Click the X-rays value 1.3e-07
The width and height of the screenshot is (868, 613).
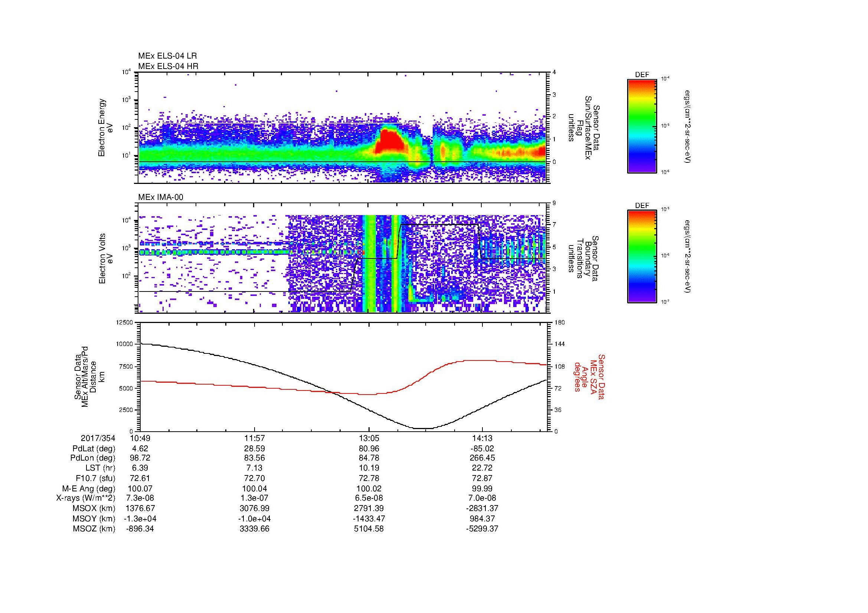coord(255,498)
